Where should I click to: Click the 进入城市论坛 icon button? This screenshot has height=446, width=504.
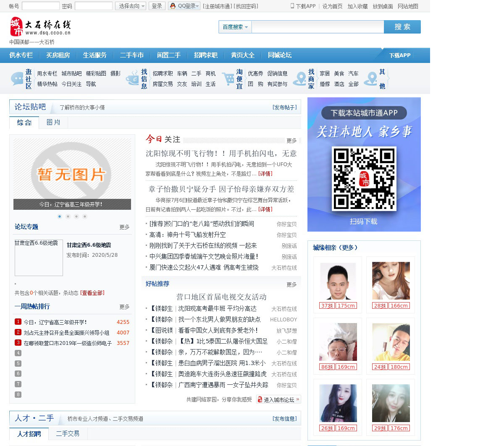(279, 399)
